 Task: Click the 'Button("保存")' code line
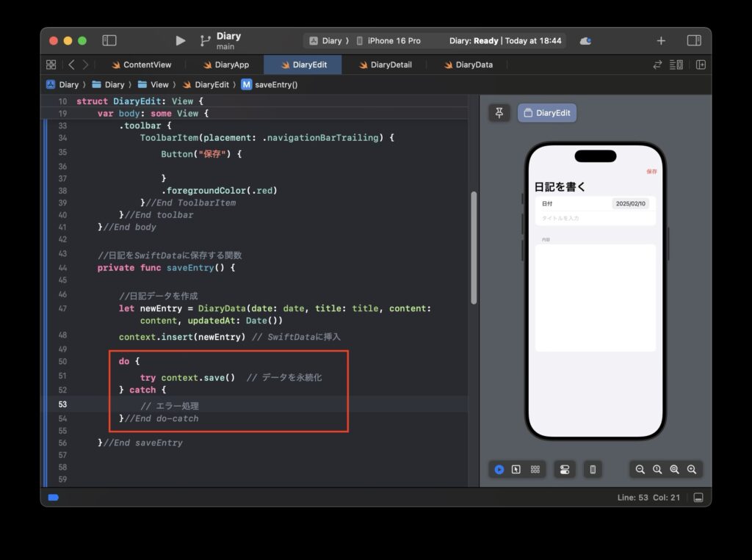coord(201,154)
